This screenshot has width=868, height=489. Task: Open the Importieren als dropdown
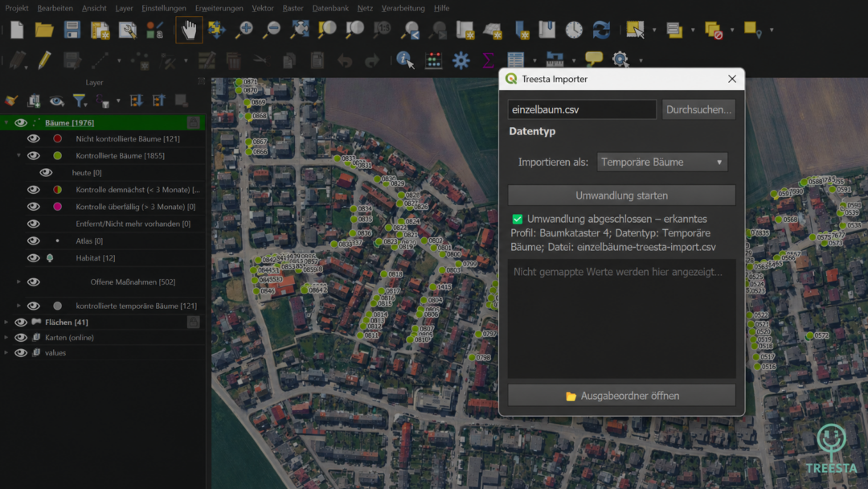(662, 162)
